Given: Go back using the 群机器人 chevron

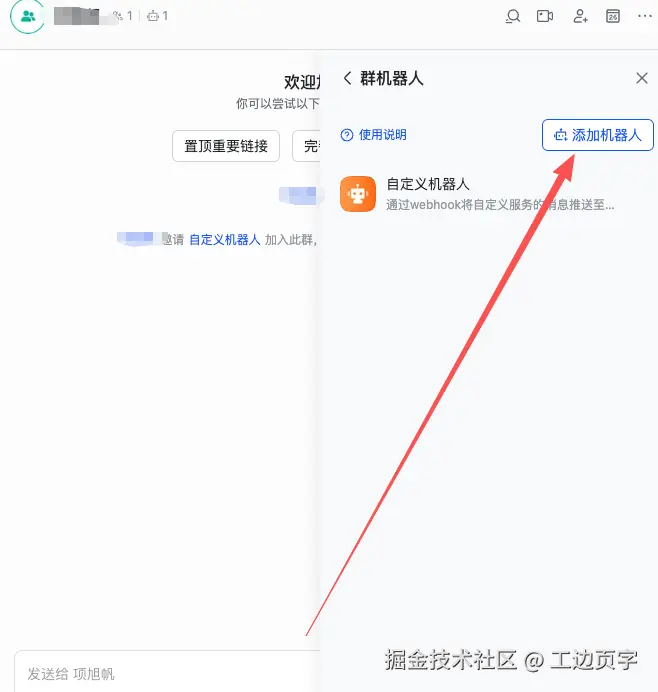Looking at the screenshot, I should click(x=348, y=79).
